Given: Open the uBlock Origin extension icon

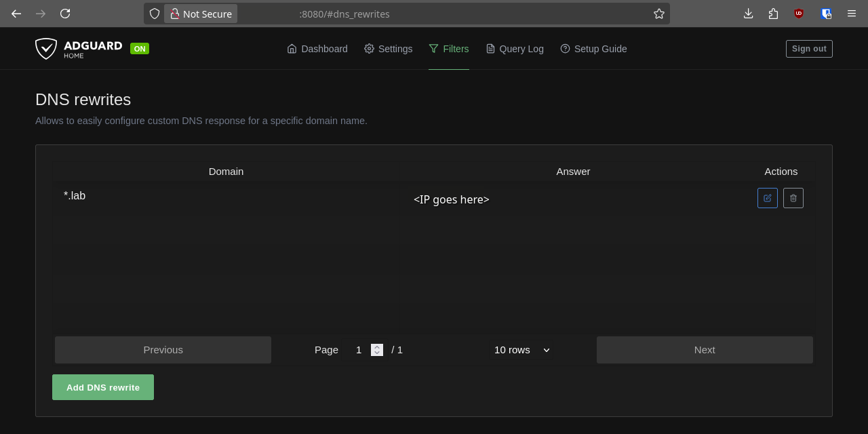Looking at the screenshot, I should [799, 14].
